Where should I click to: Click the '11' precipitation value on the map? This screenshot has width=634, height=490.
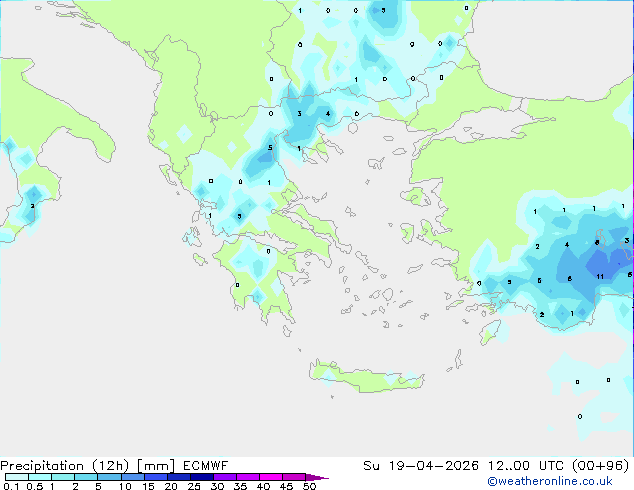click(x=600, y=277)
